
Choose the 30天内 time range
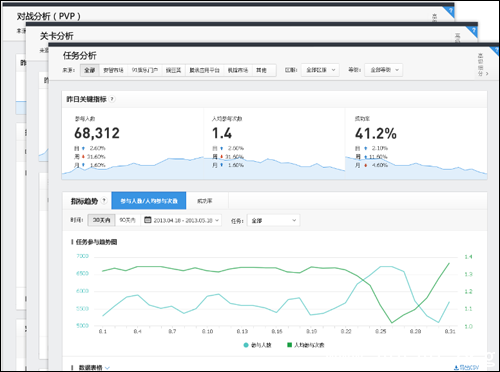pos(101,220)
